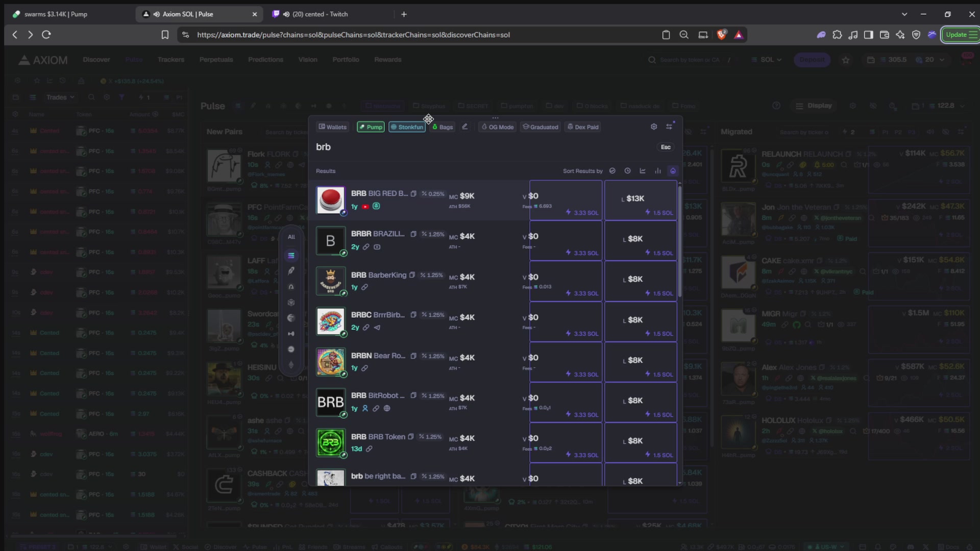Image resolution: width=980 pixels, height=551 pixels.
Task: Click the Esc button to close search
Action: 666,147
